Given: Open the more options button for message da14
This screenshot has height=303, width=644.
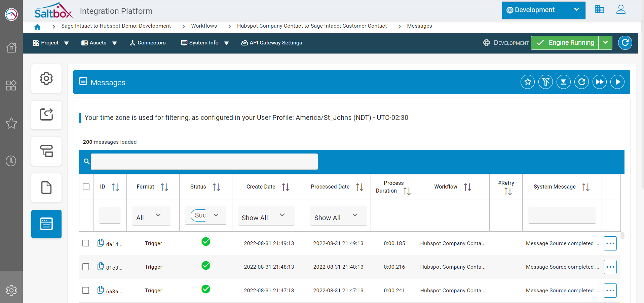Looking at the screenshot, I should tap(610, 243).
